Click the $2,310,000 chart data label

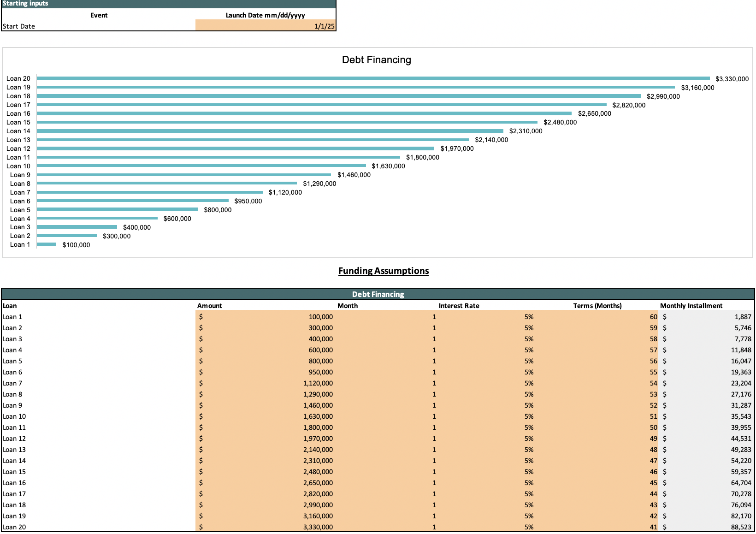click(x=526, y=131)
